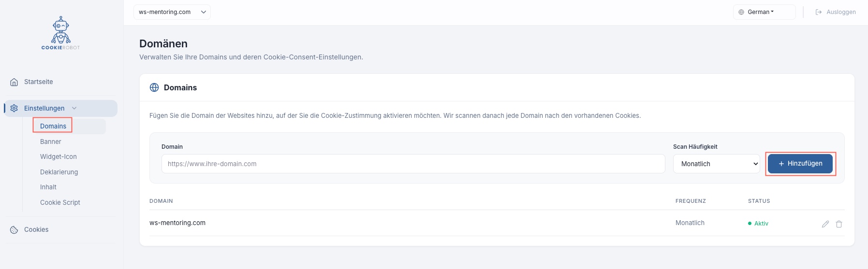Click the Einstellungen gear icon
The image size is (868, 269).
tap(14, 108)
